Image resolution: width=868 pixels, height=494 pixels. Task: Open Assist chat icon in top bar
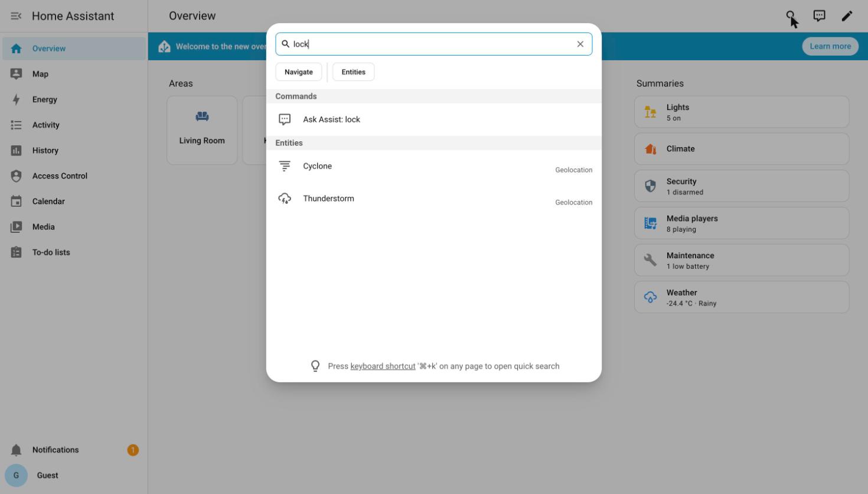(819, 16)
